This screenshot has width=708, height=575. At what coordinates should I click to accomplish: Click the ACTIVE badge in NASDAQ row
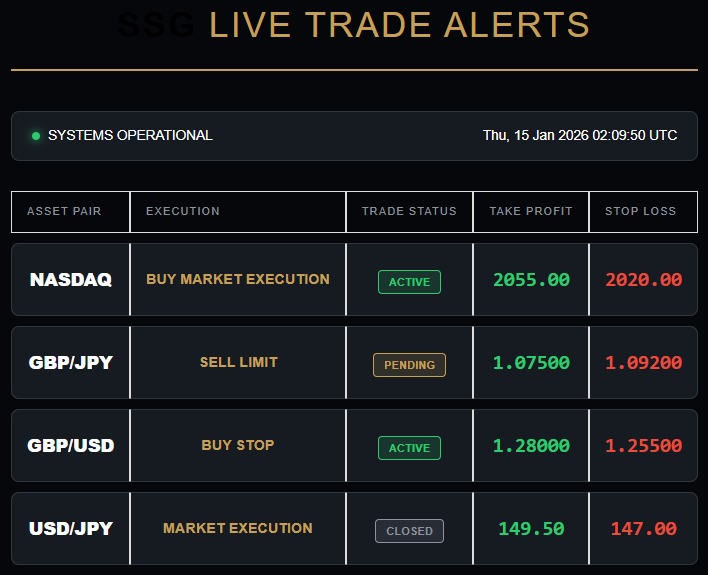point(409,282)
